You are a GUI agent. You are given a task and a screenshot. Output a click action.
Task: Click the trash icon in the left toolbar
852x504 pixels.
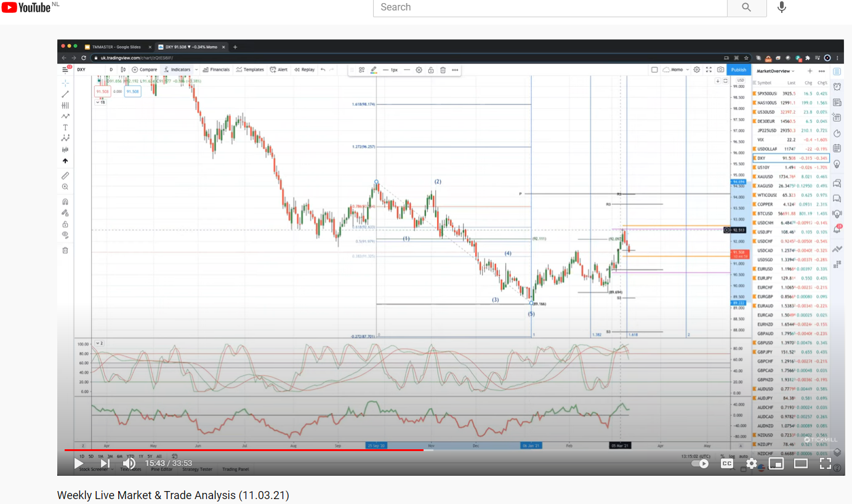(x=65, y=250)
